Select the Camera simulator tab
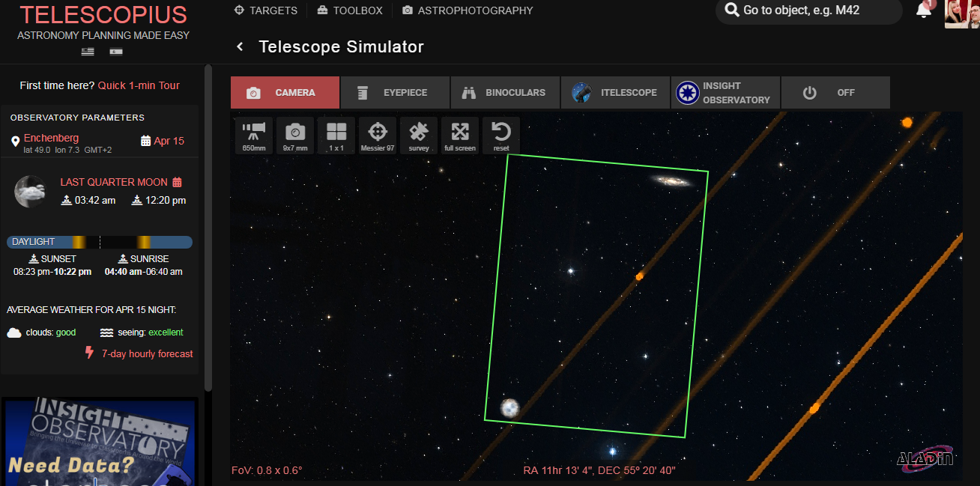 [x=285, y=92]
